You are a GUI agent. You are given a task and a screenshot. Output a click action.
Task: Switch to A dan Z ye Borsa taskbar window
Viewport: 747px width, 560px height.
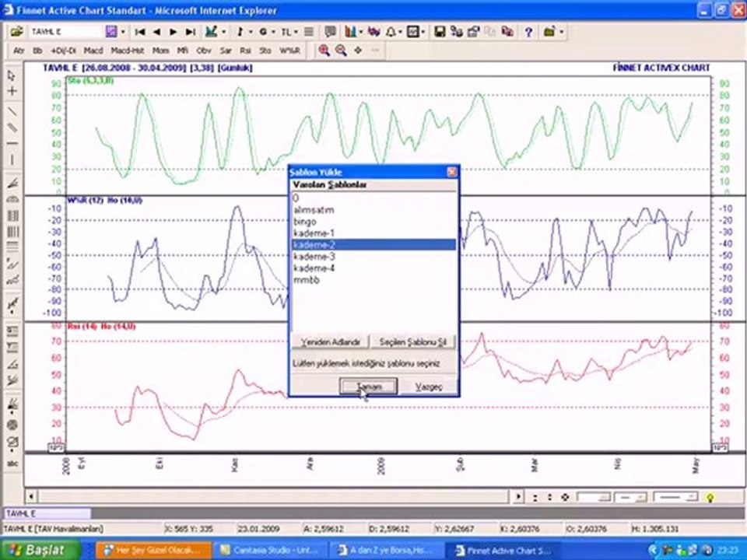pos(387,551)
